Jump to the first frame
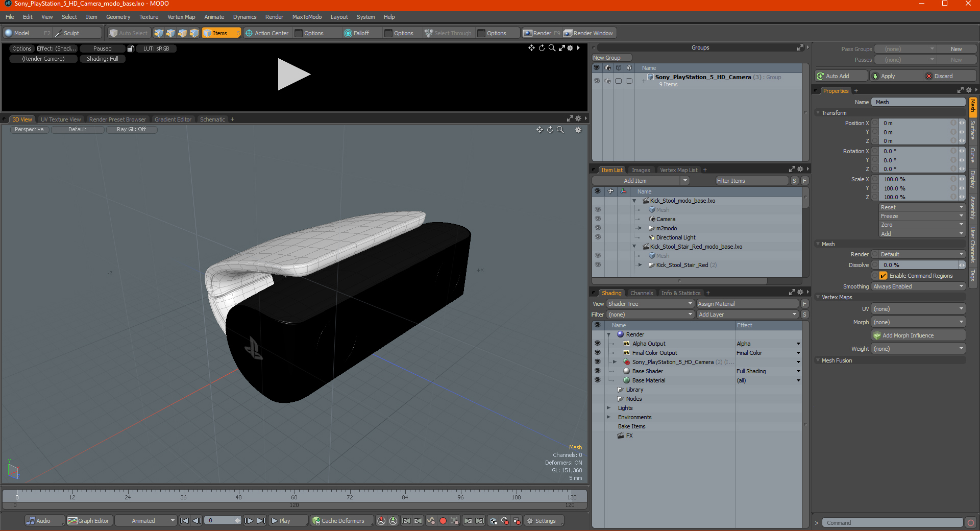 [185, 521]
